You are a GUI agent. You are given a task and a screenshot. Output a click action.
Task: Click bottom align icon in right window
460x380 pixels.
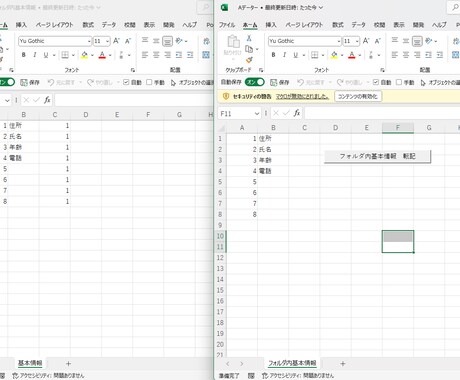pos(417,41)
